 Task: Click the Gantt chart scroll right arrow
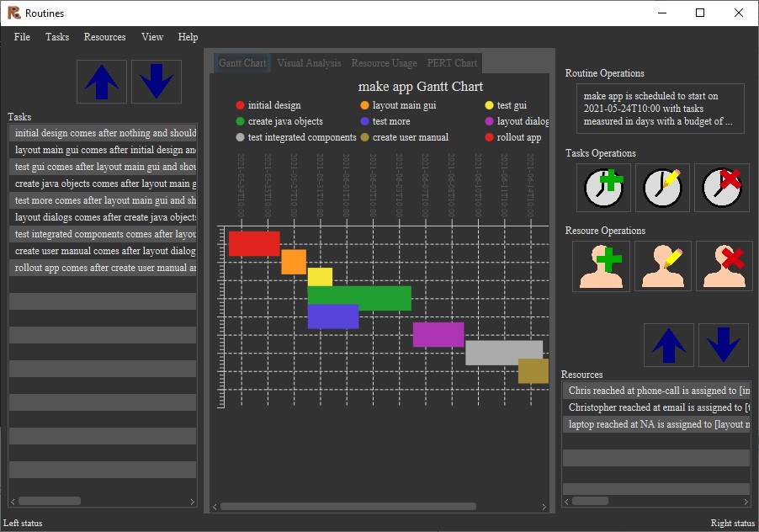(x=544, y=507)
